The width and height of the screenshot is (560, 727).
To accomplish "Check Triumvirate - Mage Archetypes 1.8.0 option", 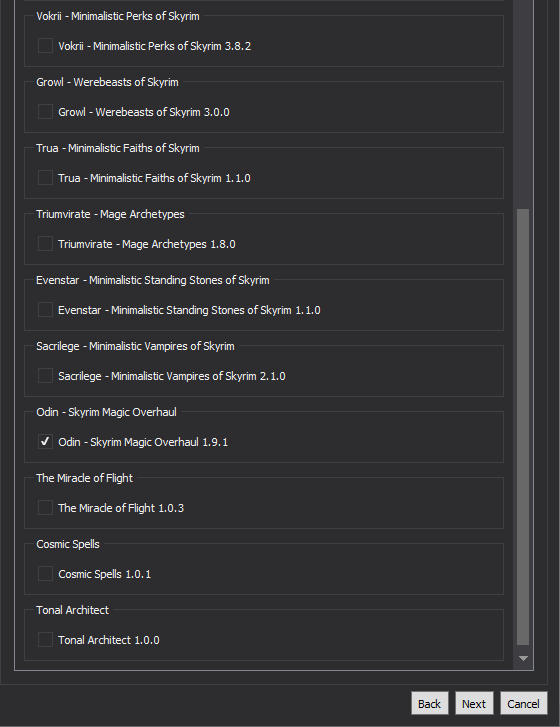I will [x=45, y=243].
